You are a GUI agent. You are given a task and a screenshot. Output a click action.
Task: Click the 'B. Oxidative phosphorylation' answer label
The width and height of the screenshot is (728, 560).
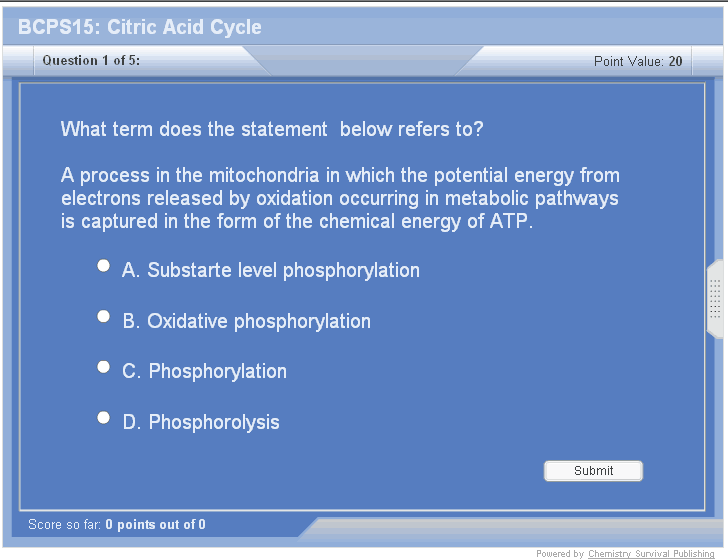(x=246, y=322)
